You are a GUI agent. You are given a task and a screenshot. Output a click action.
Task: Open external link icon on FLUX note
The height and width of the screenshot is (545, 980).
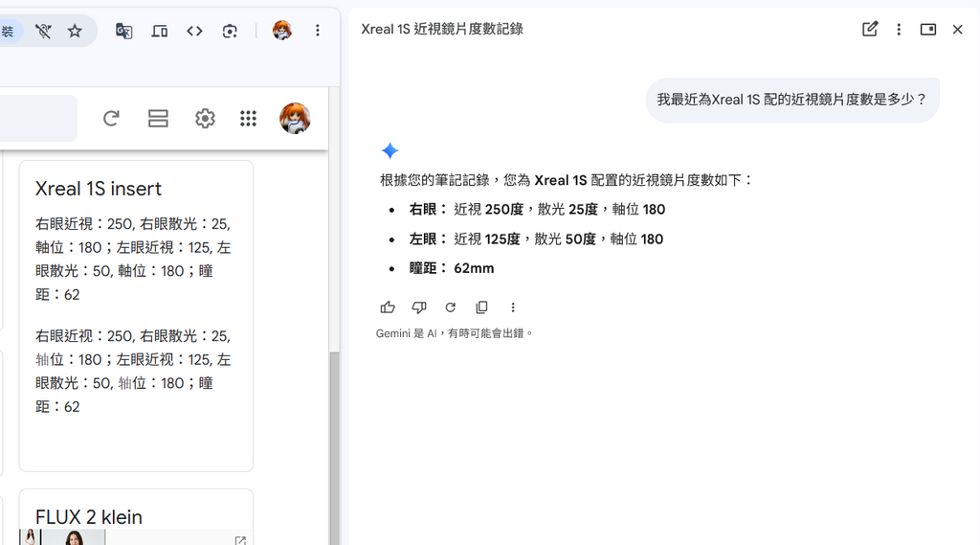[x=240, y=540]
